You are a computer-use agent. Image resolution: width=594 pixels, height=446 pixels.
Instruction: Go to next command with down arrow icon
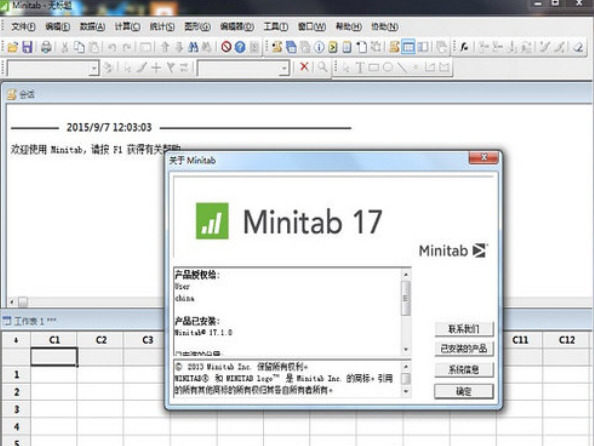179,47
